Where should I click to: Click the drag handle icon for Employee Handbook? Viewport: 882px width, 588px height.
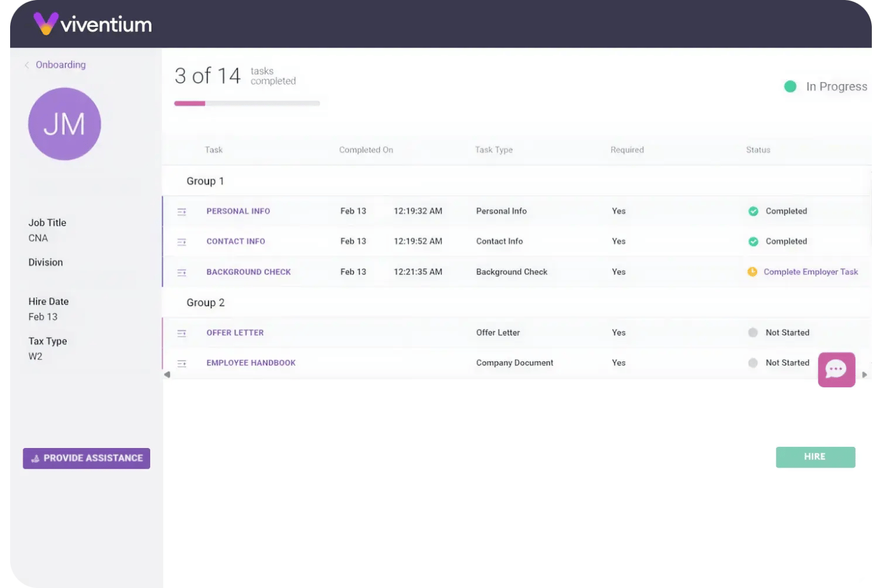pyautogui.click(x=182, y=363)
